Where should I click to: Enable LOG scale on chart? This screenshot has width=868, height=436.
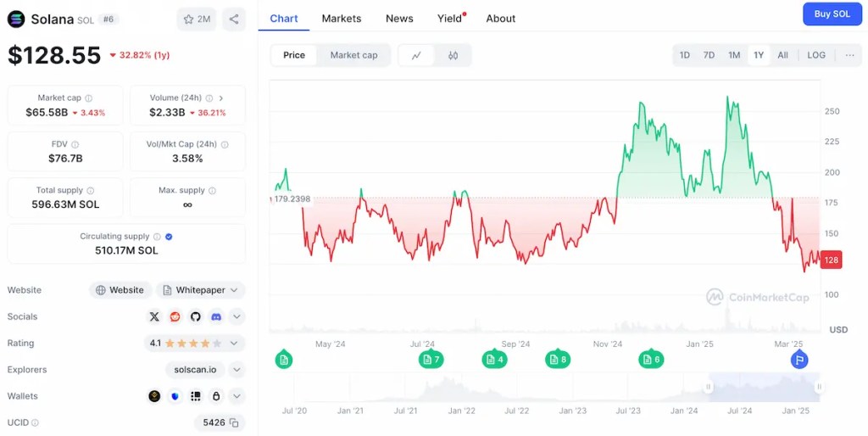815,55
